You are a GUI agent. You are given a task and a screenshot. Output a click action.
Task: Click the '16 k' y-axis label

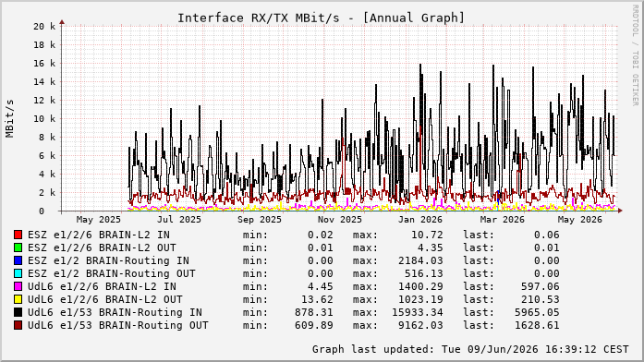point(44,63)
